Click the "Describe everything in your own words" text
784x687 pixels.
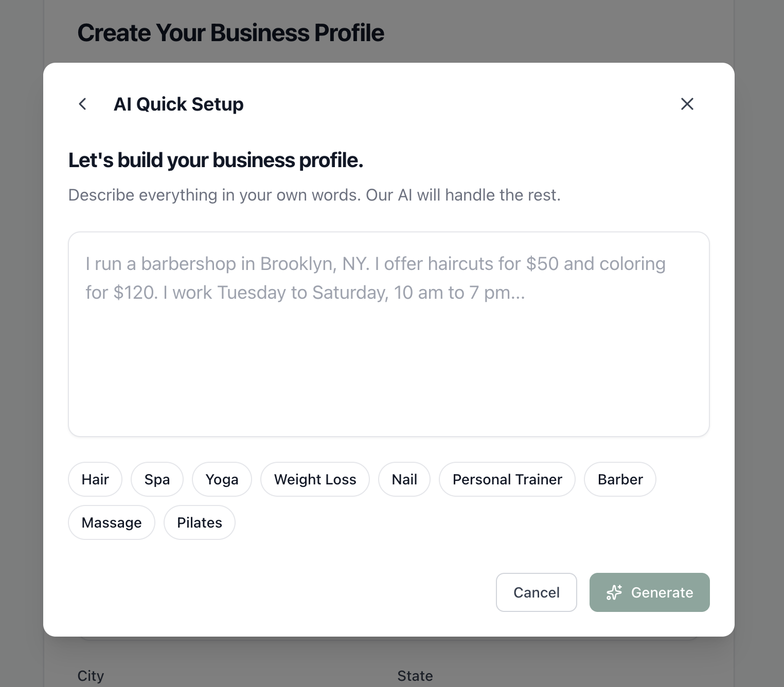(314, 195)
